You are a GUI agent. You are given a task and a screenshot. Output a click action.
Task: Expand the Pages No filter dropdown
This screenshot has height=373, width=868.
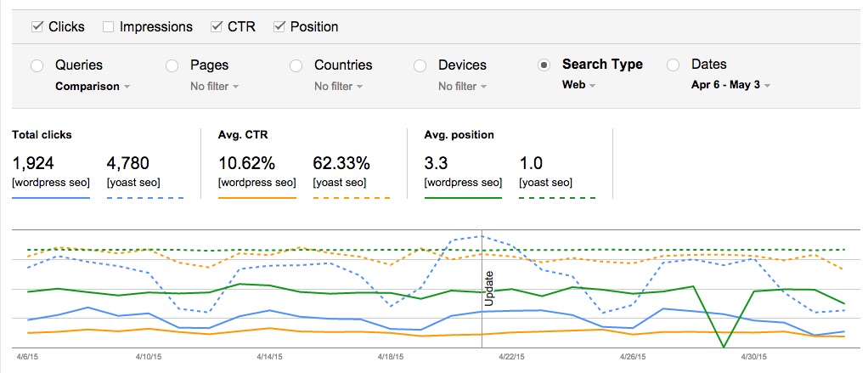click(215, 87)
